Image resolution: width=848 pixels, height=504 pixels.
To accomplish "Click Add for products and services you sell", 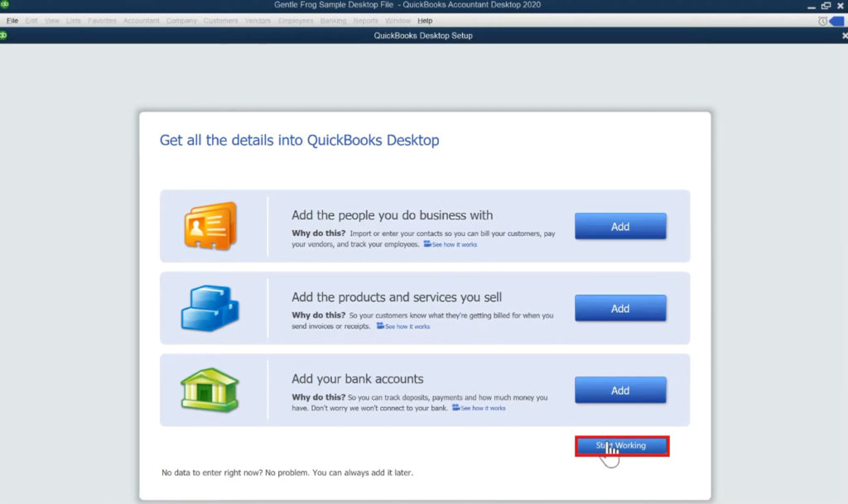I will [620, 307].
